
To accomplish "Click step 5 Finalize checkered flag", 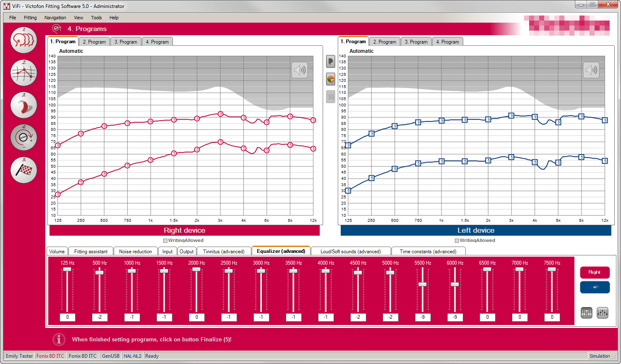I will tap(23, 170).
